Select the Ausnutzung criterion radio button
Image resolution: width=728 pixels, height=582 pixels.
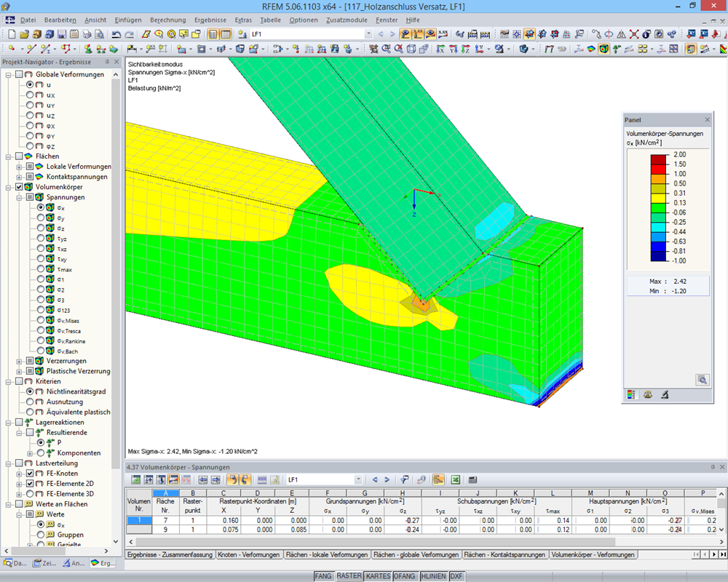click(x=30, y=402)
